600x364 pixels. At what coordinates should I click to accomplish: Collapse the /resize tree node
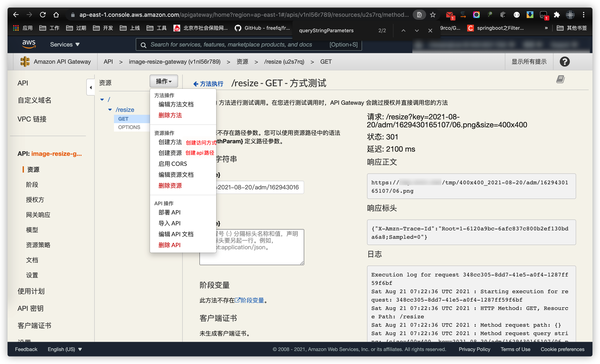click(x=110, y=110)
